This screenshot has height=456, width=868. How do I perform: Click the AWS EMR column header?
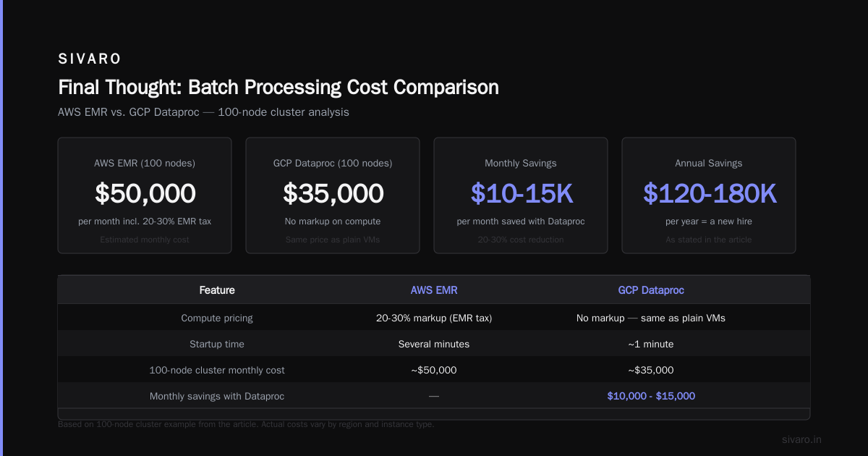[434, 290]
